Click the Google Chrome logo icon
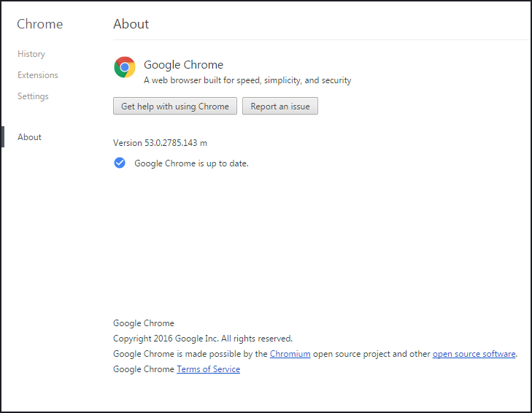532x413 pixels. pos(125,67)
